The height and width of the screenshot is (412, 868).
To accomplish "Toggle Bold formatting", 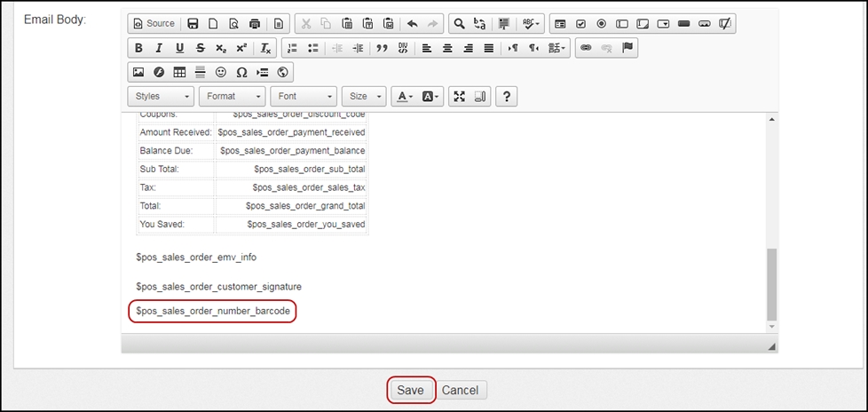I will tap(138, 48).
